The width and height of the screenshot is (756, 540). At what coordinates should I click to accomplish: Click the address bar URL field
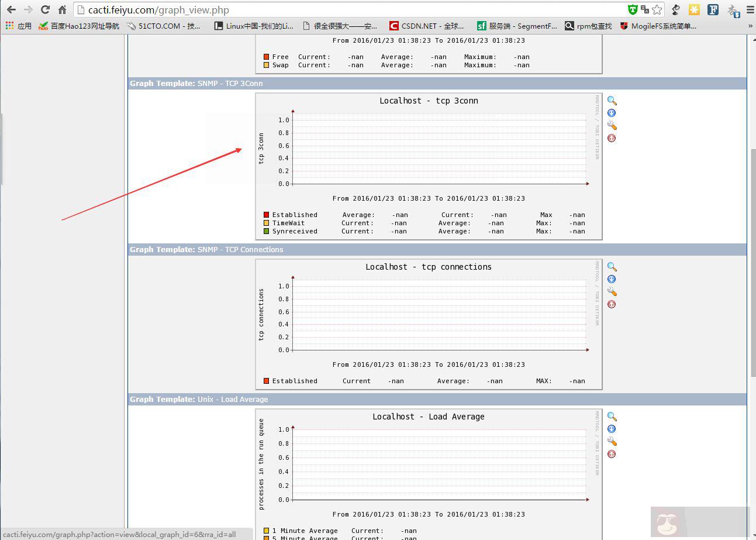point(351,10)
